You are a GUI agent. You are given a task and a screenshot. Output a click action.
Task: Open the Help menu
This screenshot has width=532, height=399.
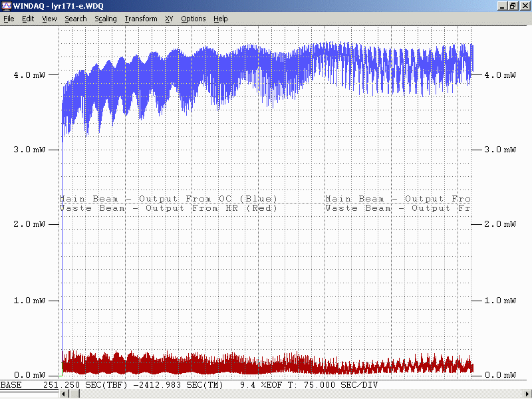tap(220, 19)
